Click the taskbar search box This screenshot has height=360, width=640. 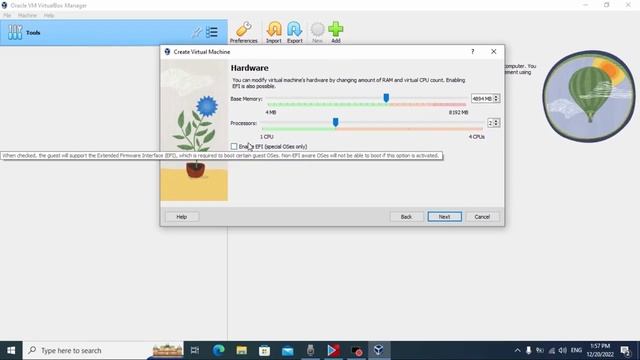pyautogui.click(x=103, y=350)
